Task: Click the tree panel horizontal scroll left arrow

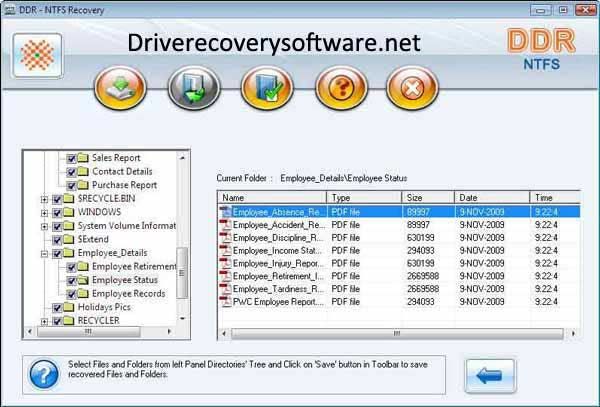Action: click(x=29, y=332)
